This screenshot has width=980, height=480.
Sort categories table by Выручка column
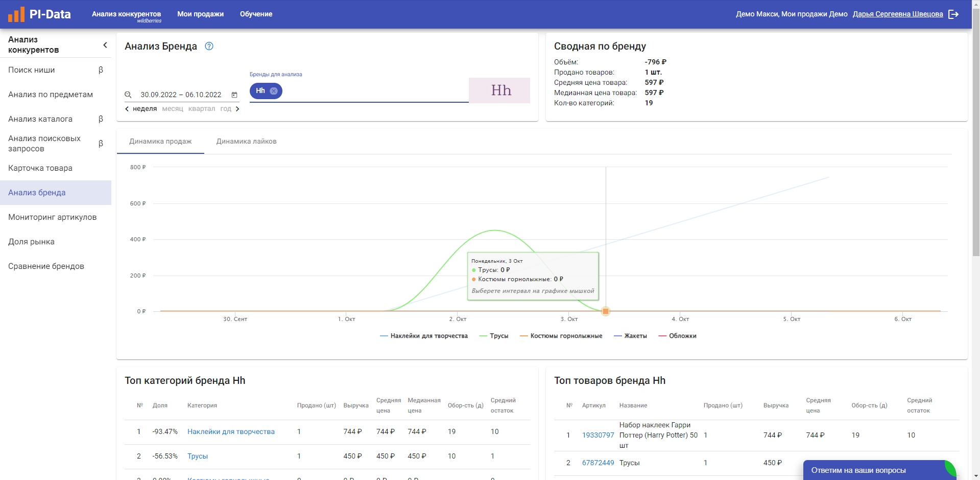click(356, 405)
